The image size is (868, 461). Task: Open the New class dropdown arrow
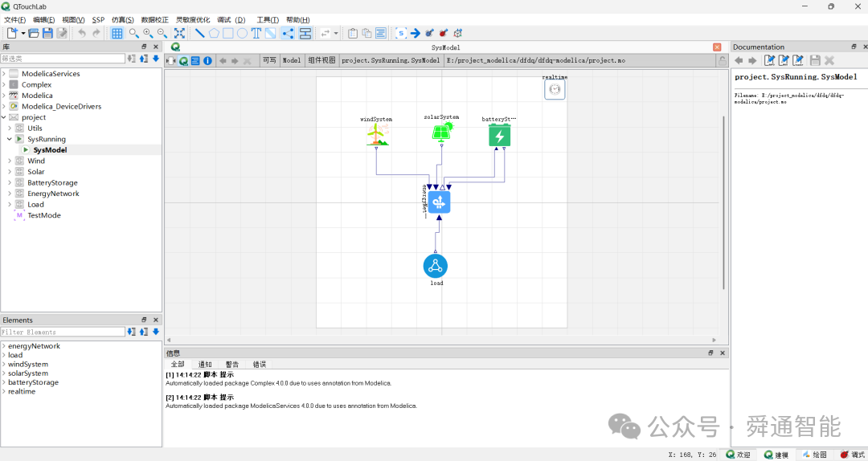(x=23, y=34)
